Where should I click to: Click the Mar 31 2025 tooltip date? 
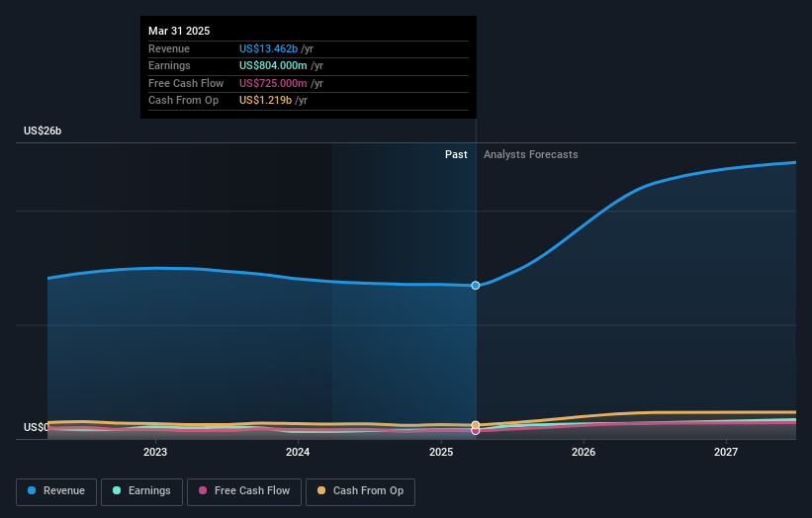(179, 31)
